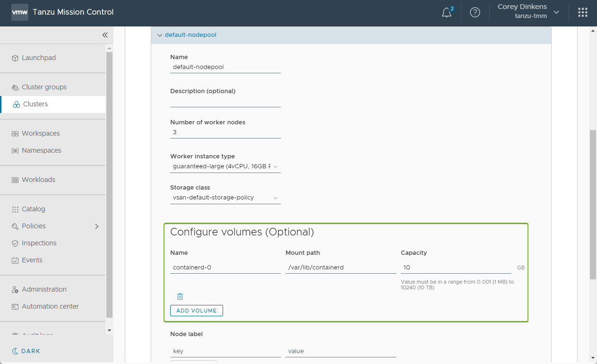Open Automation center in sidebar
Screen dimensions: 597x364
point(50,306)
